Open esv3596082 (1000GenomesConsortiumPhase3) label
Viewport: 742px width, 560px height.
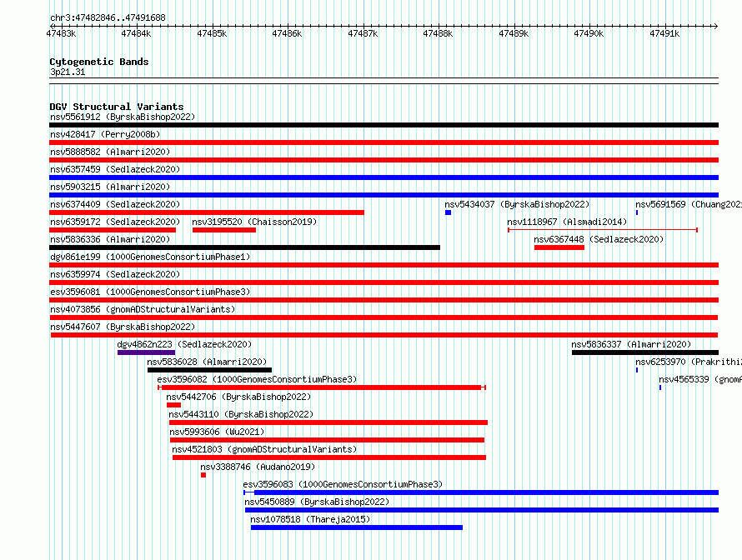pos(257,379)
